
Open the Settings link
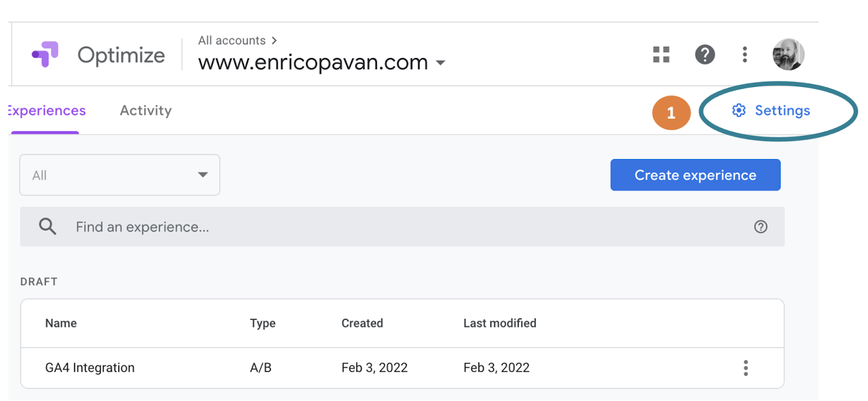pyautogui.click(x=782, y=111)
